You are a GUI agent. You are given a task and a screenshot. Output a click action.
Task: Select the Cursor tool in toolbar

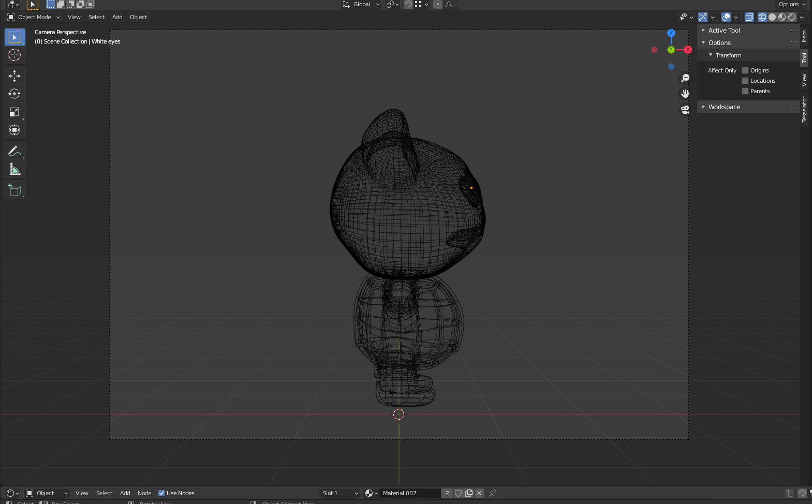click(14, 55)
